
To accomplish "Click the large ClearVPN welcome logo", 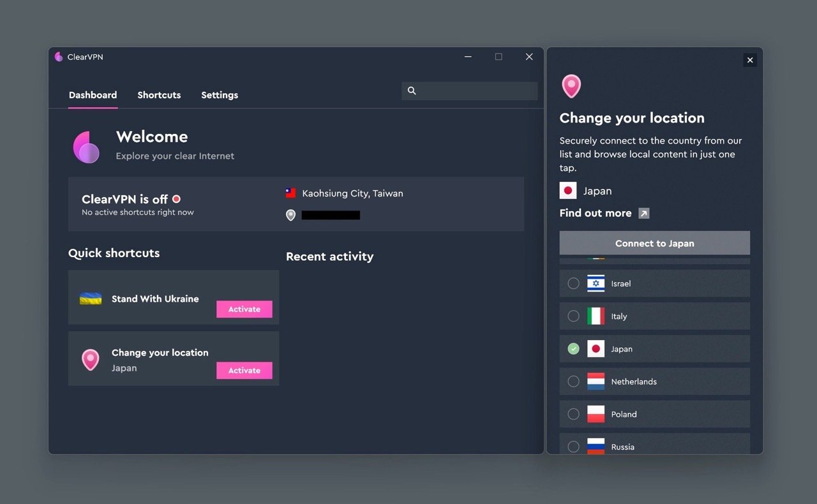I will (x=87, y=147).
